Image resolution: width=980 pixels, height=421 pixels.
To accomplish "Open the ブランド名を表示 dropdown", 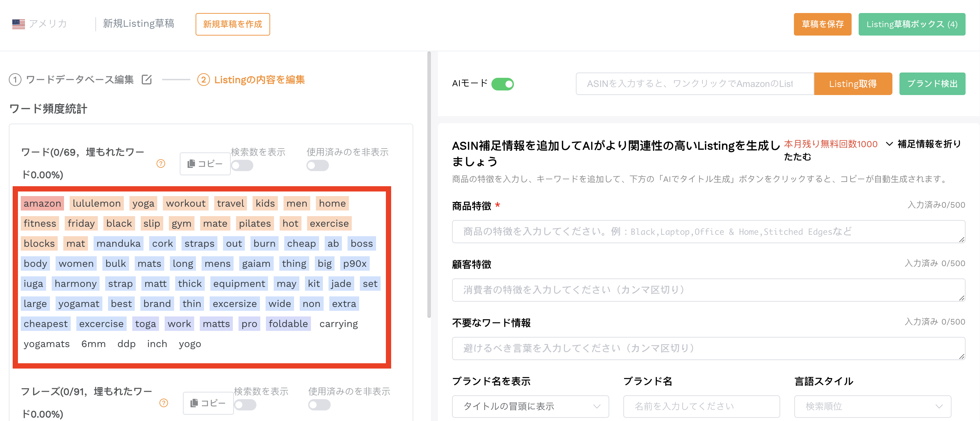I will click(x=530, y=407).
